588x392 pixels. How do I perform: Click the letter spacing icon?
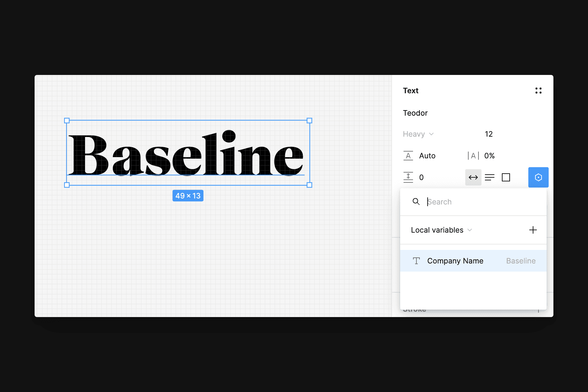(x=473, y=156)
